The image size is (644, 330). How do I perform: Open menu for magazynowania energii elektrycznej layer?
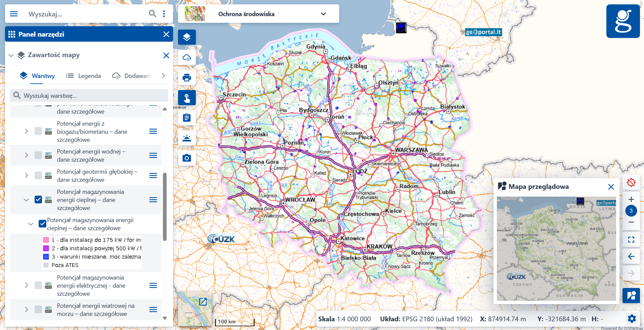[153, 285]
